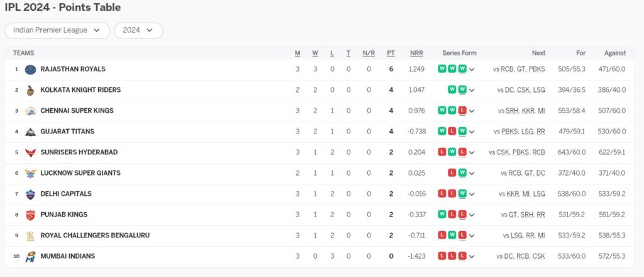The height and width of the screenshot is (277, 644).
Task: Expand Mumbai Indians series form chevron
Action: click(x=472, y=256)
